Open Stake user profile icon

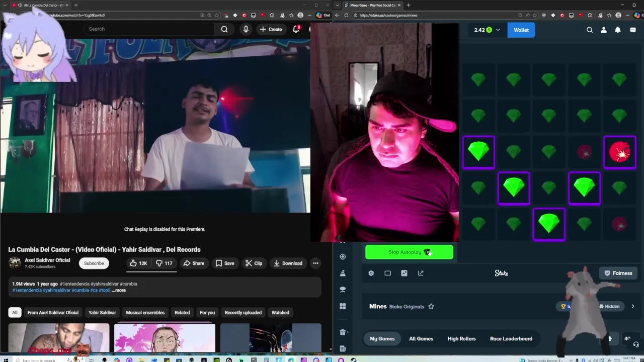(x=604, y=30)
